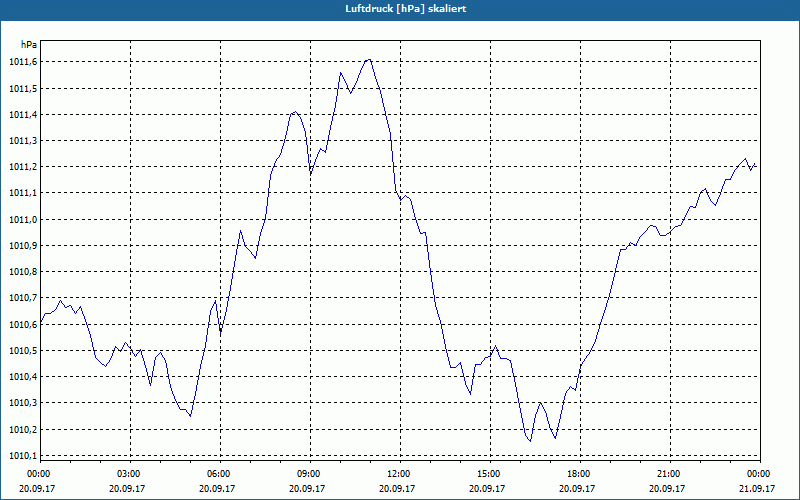Click the '00:00' time label above 21.09.17
This screenshot has height=500, width=800.
[758, 474]
